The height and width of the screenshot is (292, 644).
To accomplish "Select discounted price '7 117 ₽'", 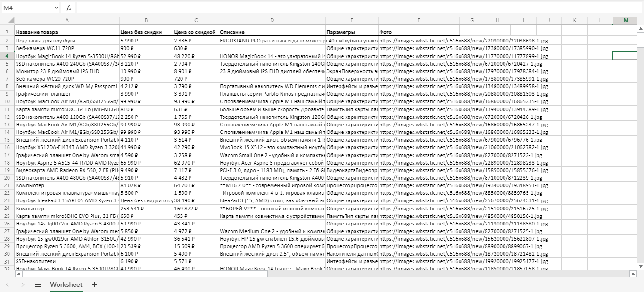I will point(196,170).
